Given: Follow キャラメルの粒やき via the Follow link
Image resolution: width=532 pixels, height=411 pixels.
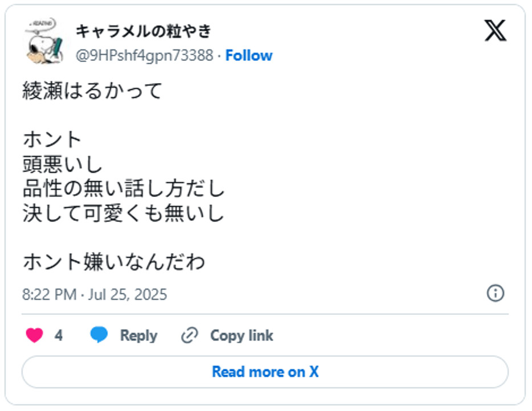Looking at the screenshot, I should (248, 55).
